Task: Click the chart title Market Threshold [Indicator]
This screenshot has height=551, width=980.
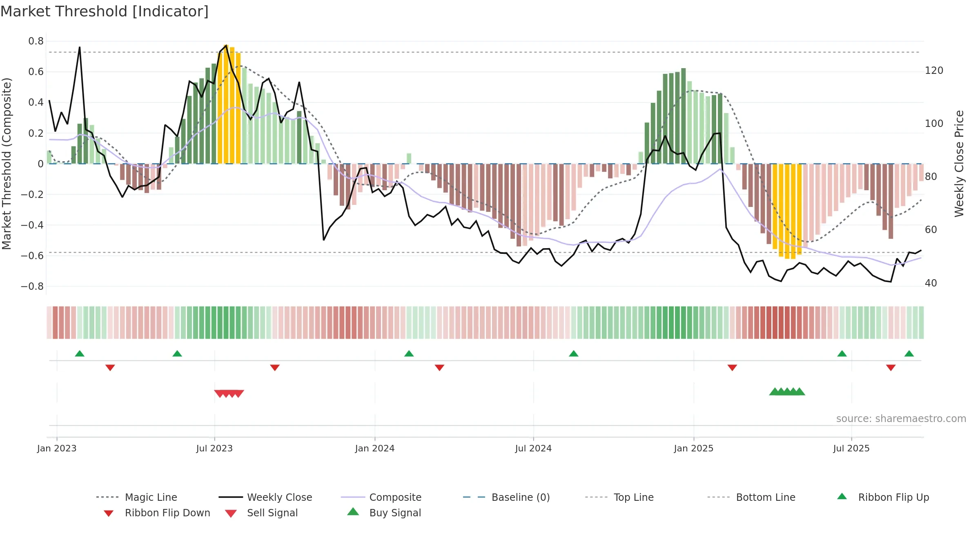Action: (x=105, y=11)
